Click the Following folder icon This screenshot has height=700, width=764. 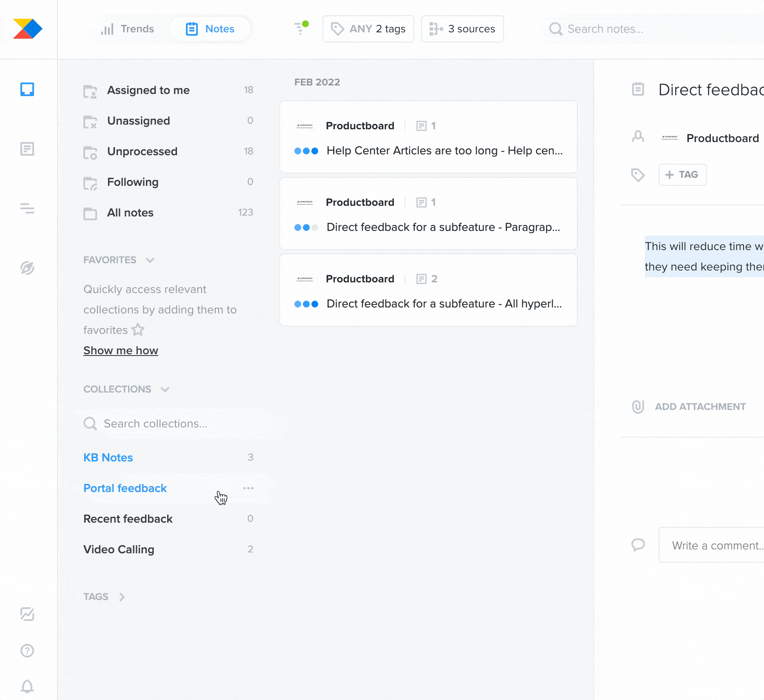pyautogui.click(x=90, y=183)
